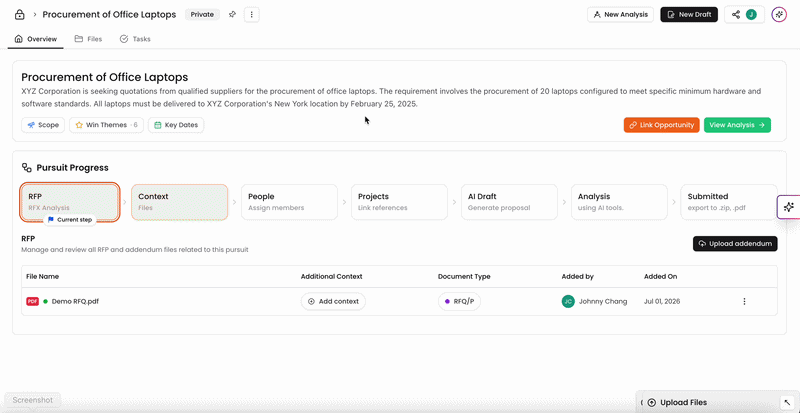The image size is (800, 413).
Task: Click the lock icon in breadcrumb
Action: click(x=19, y=15)
